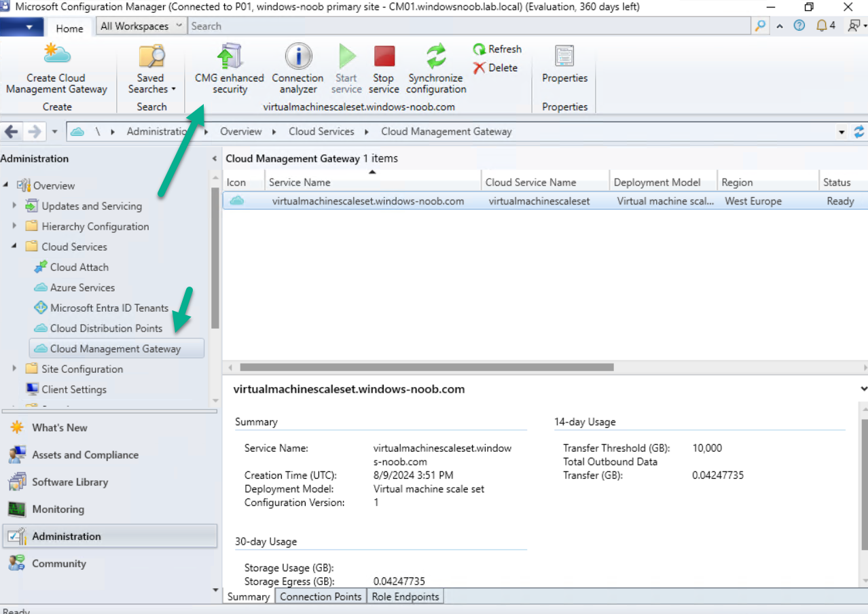The image size is (868, 614).
Task: Open the Community workspace
Action: pyautogui.click(x=109, y=564)
